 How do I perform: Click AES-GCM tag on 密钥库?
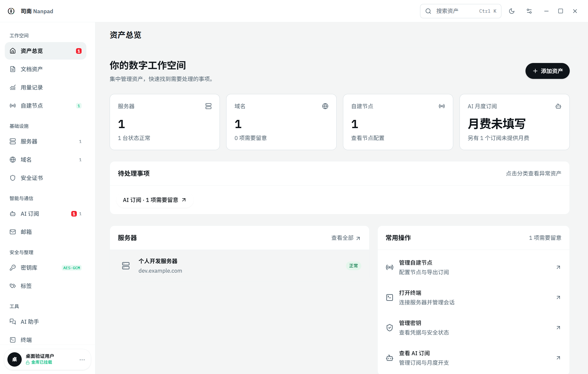pyautogui.click(x=72, y=268)
